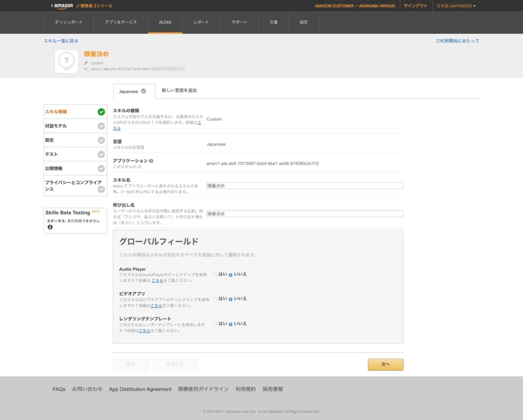The height and width of the screenshot is (420, 523).
Task: Go back via スキル一覧に戻る link
Action: click(x=61, y=41)
